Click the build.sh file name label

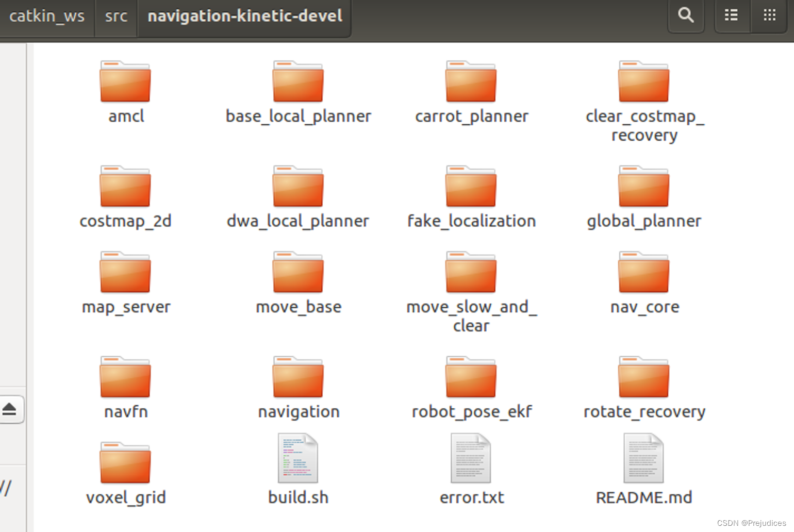coord(298,497)
